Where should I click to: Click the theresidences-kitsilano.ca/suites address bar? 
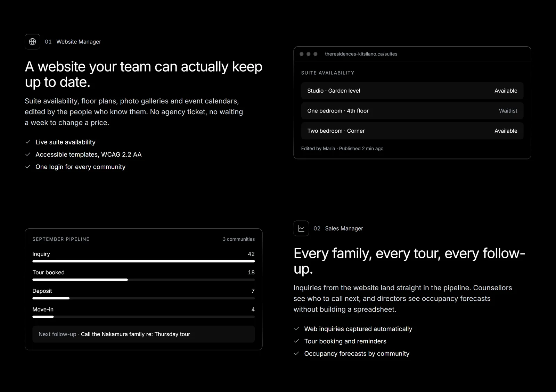click(361, 54)
